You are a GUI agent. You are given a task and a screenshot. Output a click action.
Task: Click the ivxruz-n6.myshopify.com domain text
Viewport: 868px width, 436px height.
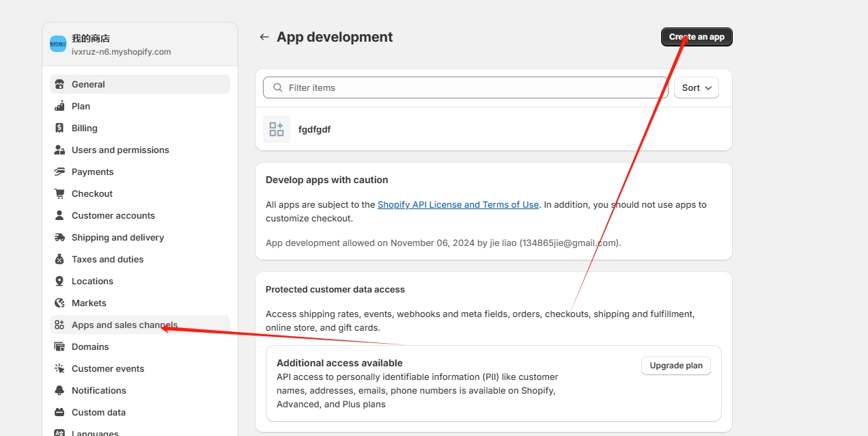[122, 52]
